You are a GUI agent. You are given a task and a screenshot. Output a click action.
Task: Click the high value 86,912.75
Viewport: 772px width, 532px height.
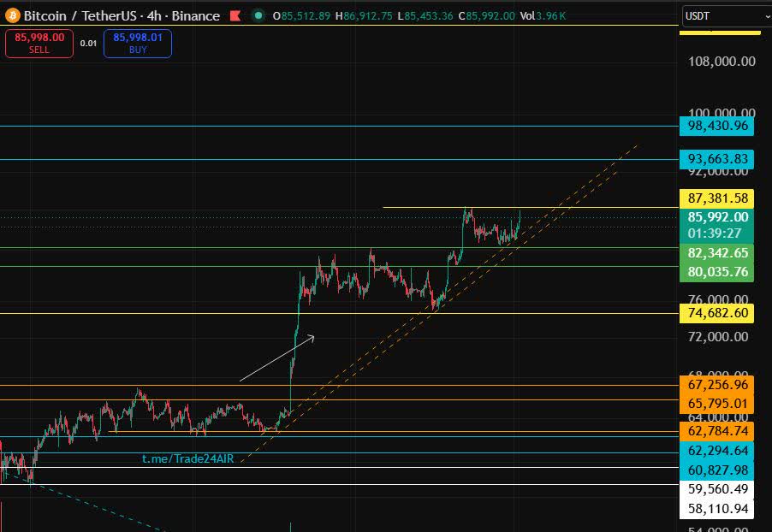tap(368, 15)
